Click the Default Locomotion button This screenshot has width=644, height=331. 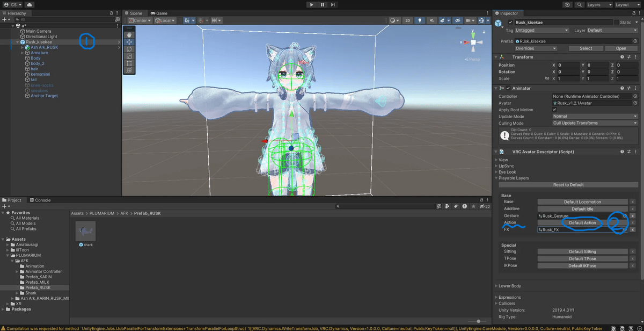tap(582, 202)
